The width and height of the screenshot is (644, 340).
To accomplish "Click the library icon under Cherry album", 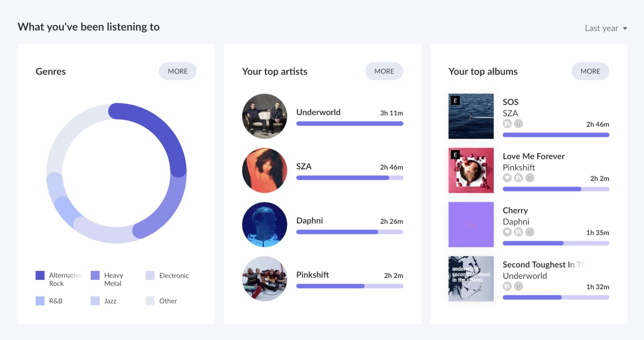I will [x=518, y=232].
